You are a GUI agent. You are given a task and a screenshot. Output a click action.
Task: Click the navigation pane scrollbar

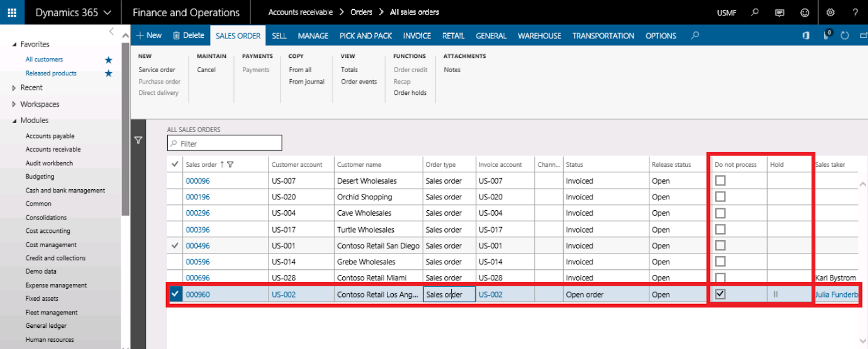point(125,130)
